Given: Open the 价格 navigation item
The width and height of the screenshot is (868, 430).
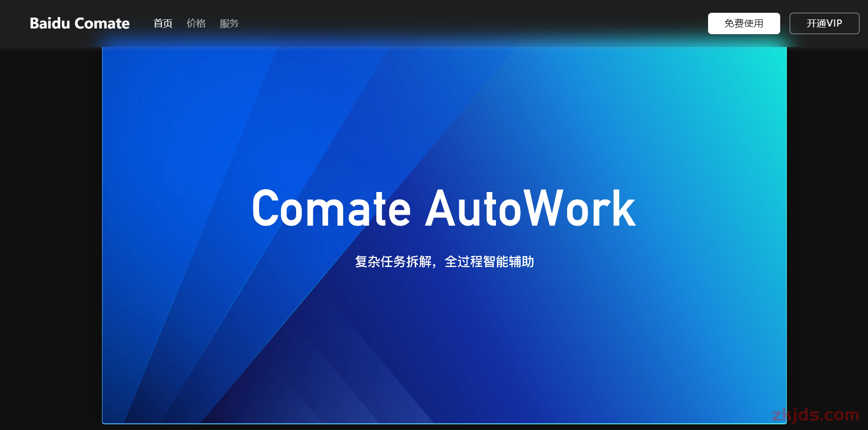Looking at the screenshot, I should tap(196, 23).
